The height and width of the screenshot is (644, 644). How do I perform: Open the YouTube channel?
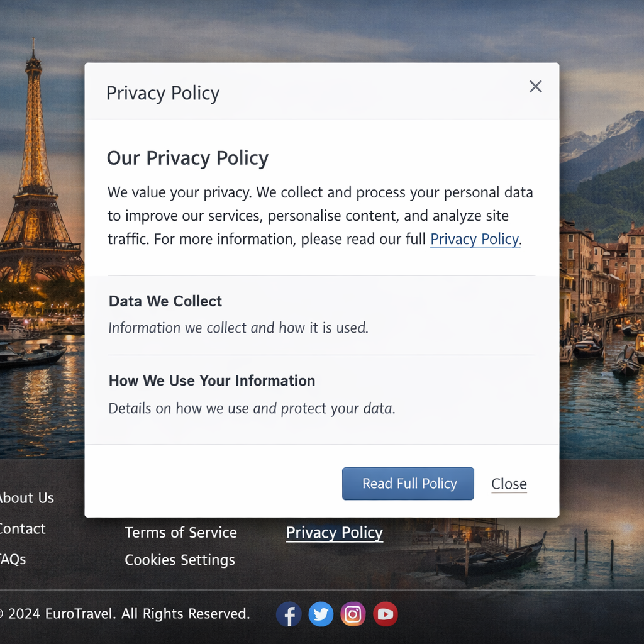click(x=385, y=614)
